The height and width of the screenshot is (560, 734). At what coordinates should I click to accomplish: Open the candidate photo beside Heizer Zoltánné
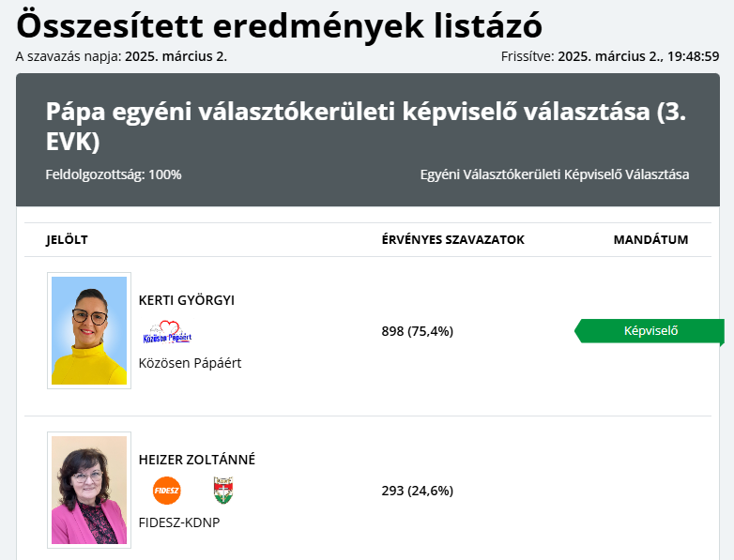tap(89, 490)
